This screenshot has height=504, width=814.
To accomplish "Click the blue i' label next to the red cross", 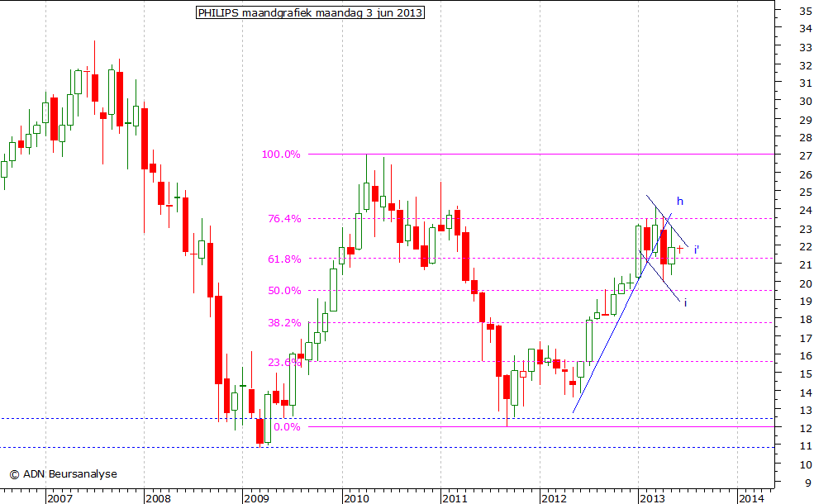I will pos(696,250).
